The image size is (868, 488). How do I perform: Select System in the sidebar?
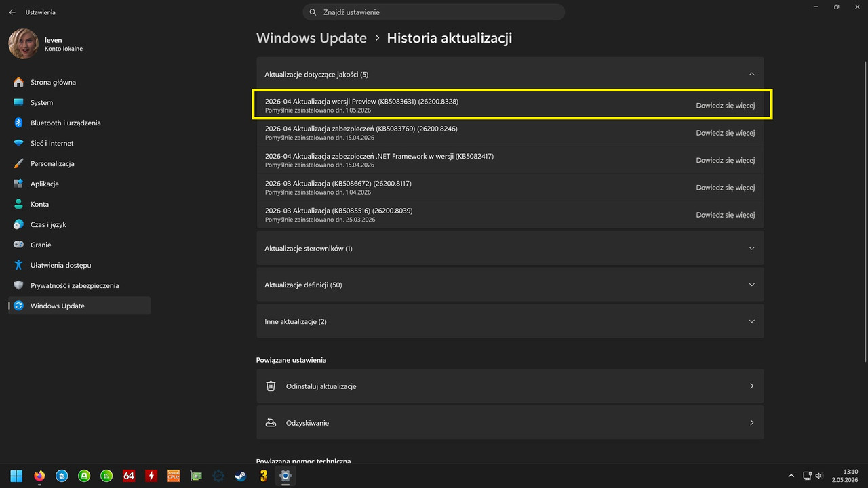tap(79, 102)
